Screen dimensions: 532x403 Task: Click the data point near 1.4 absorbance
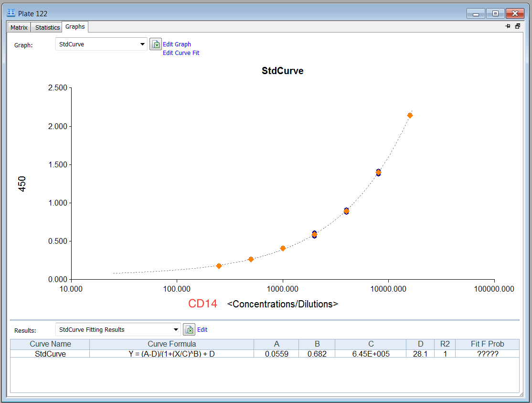378,173
